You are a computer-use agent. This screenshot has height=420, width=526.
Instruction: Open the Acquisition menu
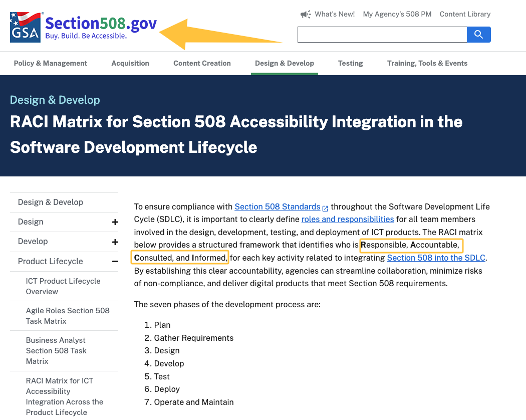point(130,63)
